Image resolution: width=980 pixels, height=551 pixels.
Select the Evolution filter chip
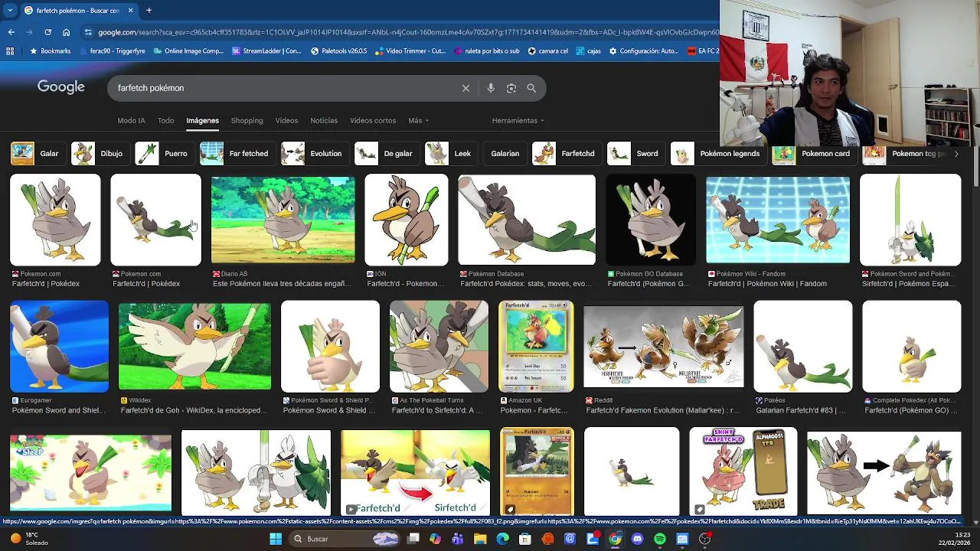(314, 154)
